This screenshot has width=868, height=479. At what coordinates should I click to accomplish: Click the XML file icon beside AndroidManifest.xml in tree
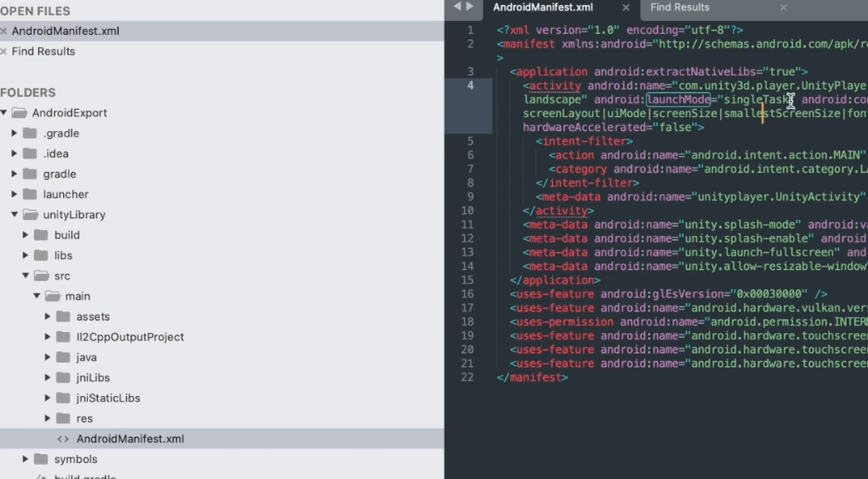(63, 439)
